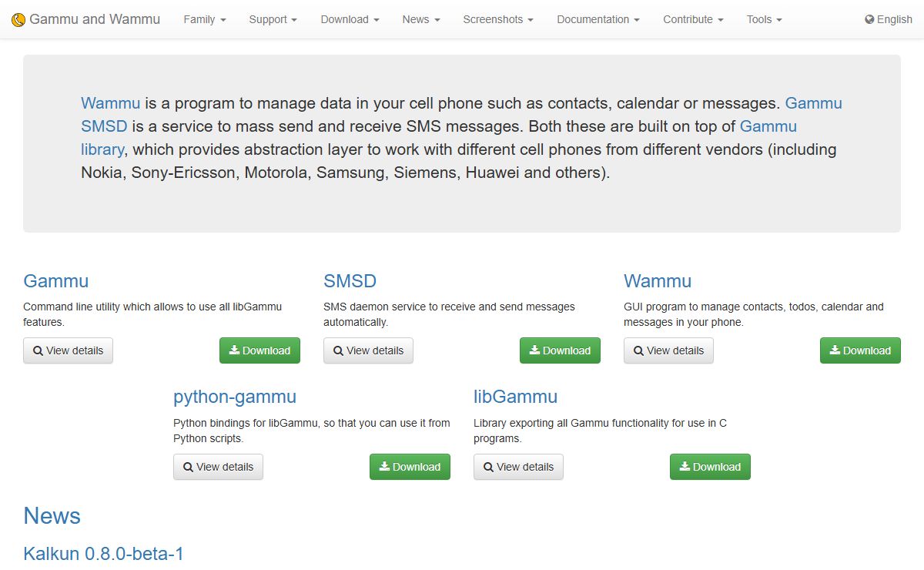924x570 pixels.
Task: Click the globe icon beside English
Action: pyautogui.click(x=869, y=19)
